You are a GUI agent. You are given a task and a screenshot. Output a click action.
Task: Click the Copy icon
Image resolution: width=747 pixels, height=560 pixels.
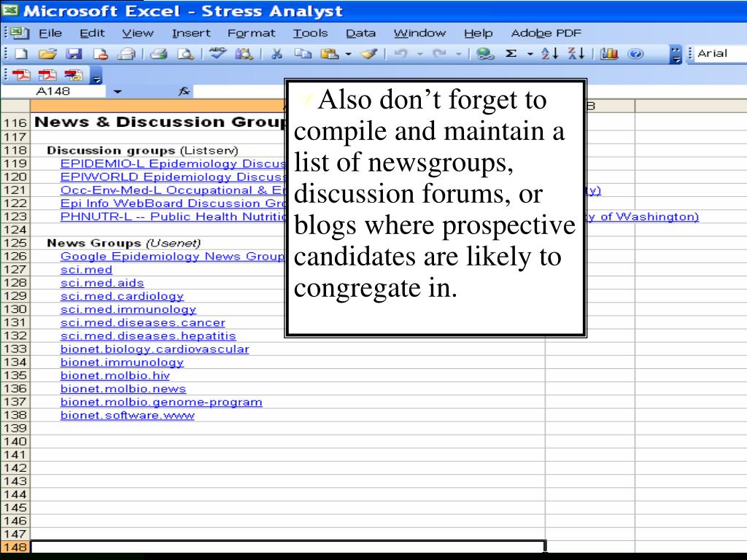pyautogui.click(x=303, y=54)
